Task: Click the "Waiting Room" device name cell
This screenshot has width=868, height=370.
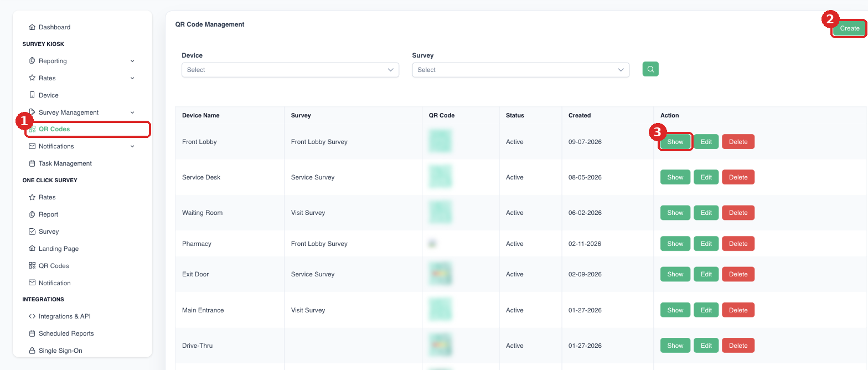Action: [x=202, y=213]
